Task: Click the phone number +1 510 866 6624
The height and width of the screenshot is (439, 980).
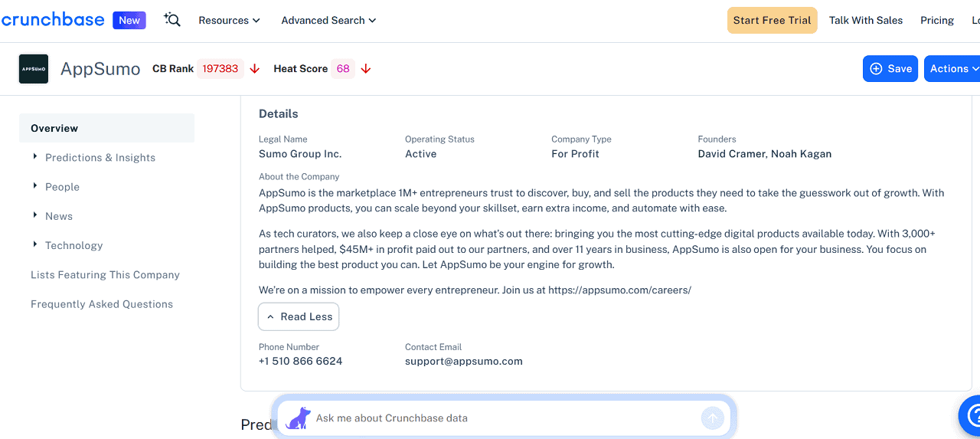Action: [x=300, y=362]
